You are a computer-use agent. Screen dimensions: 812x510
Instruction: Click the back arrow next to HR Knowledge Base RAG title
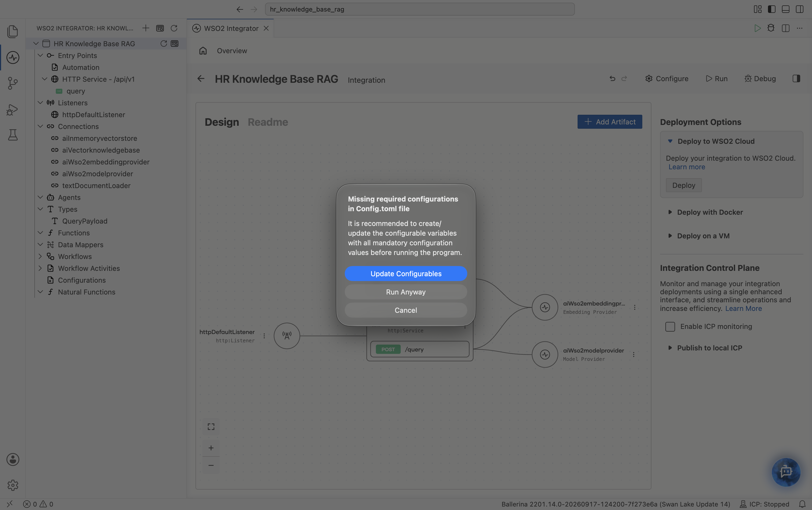201,78
